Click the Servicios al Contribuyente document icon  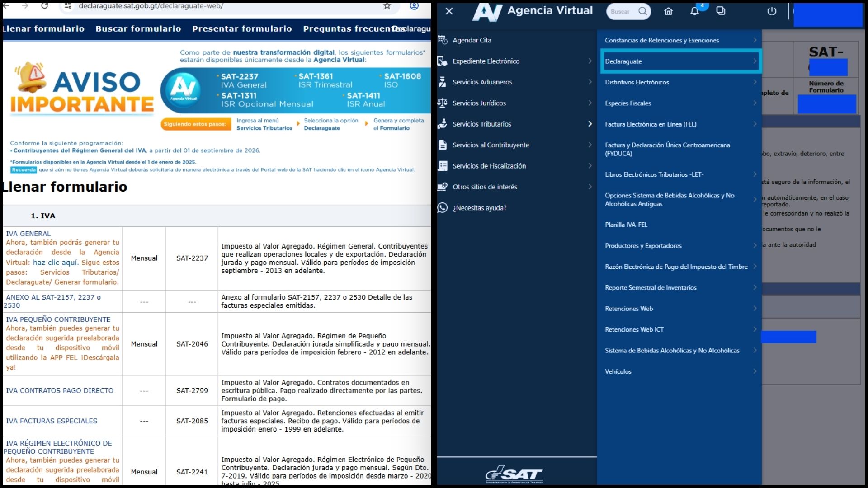coord(443,145)
